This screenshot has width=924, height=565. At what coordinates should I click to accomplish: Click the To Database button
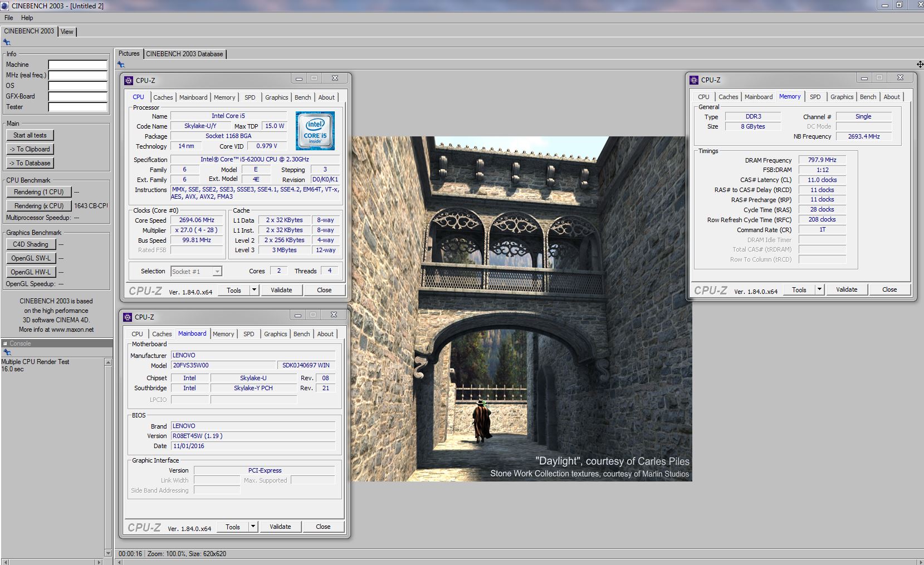(x=30, y=163)
